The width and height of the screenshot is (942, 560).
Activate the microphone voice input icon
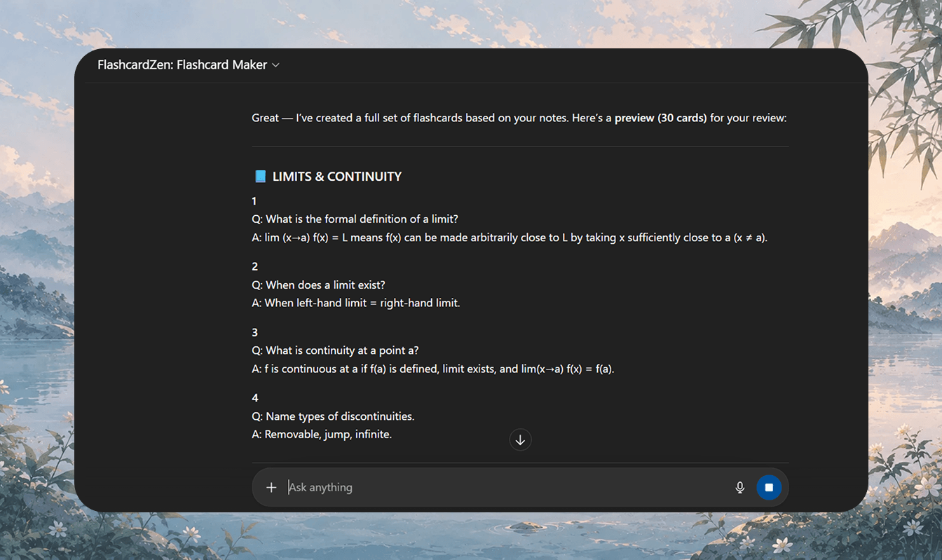point(739,487)
